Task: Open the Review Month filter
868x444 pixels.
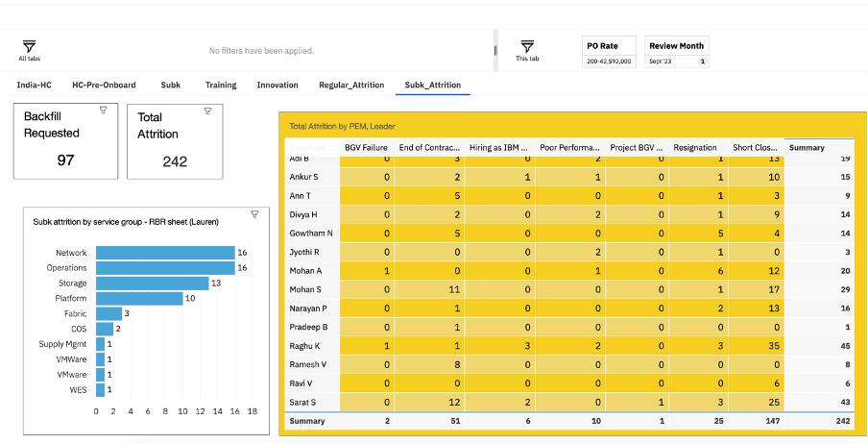Action: (x=677, y=52)
